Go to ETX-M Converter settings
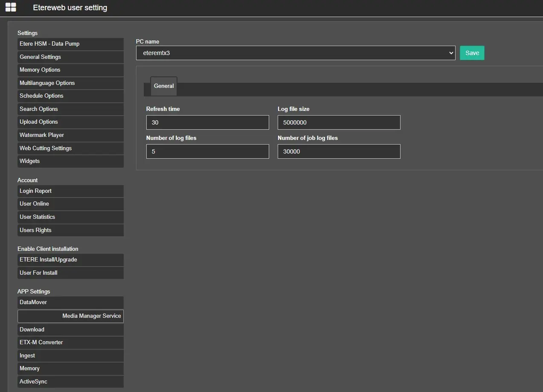Viewport: 543px width, 392px height. 70,343
